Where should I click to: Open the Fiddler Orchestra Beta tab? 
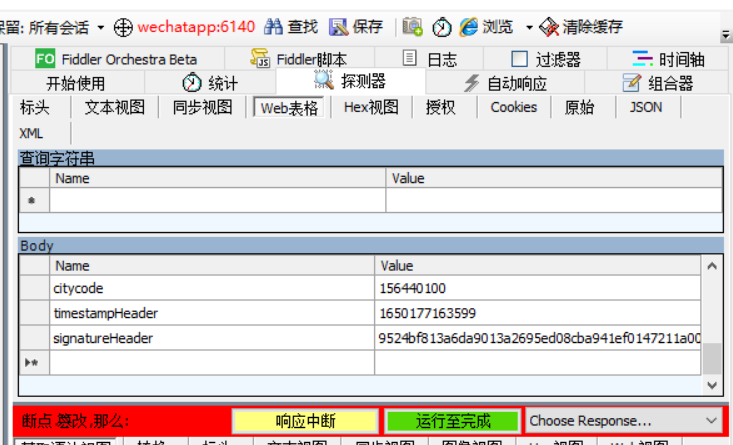[116, 59]
